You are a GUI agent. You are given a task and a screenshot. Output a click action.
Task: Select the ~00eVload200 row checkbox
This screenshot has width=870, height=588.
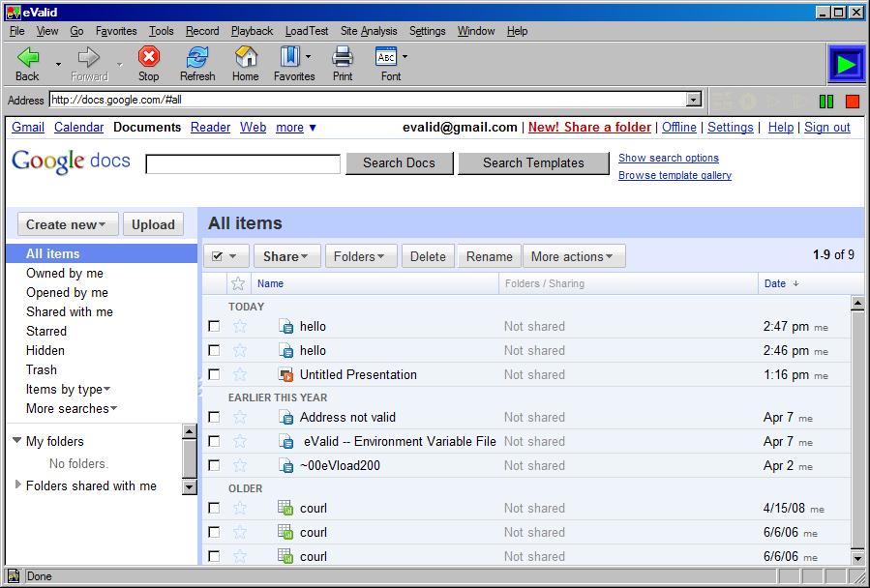pos(214,465)
